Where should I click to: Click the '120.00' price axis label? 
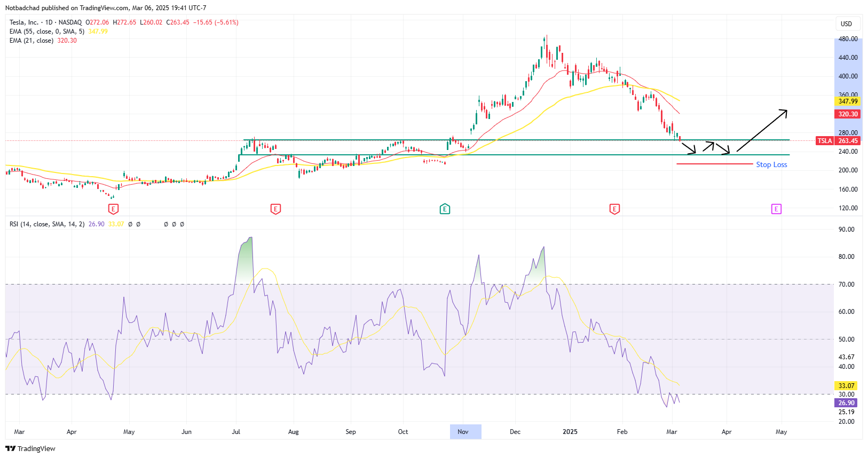pyautogui.click(x=848, y=208)
